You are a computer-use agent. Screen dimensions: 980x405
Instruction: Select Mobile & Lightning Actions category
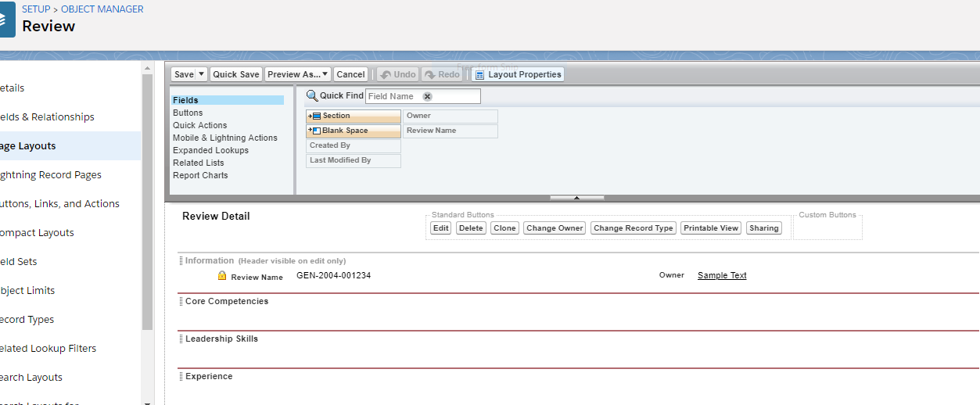pos(225,138)
